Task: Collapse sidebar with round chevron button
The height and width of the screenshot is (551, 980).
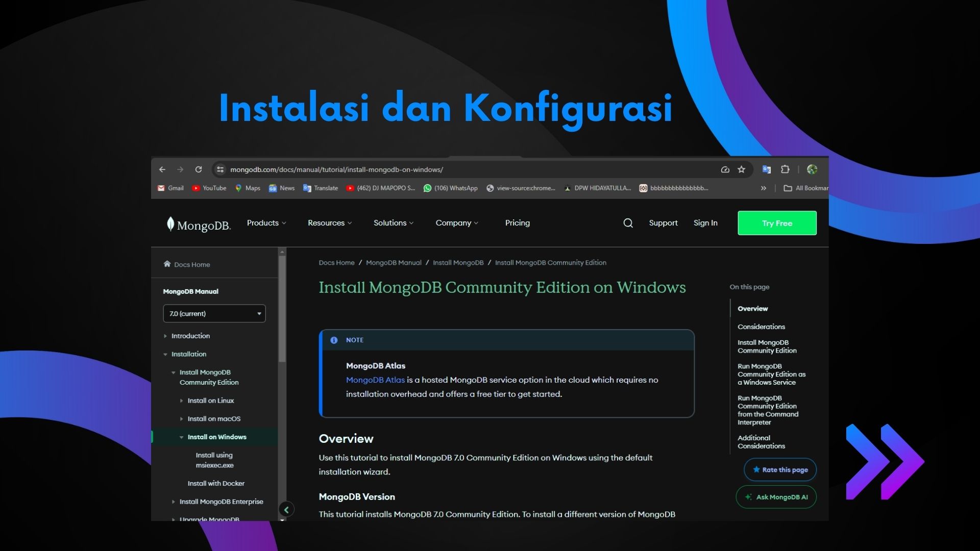Action: 286,509
